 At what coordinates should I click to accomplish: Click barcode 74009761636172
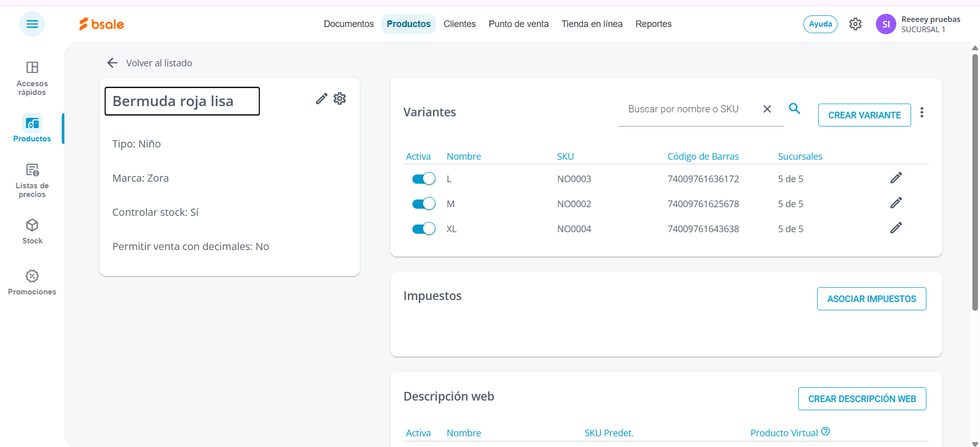click(703, 179)
